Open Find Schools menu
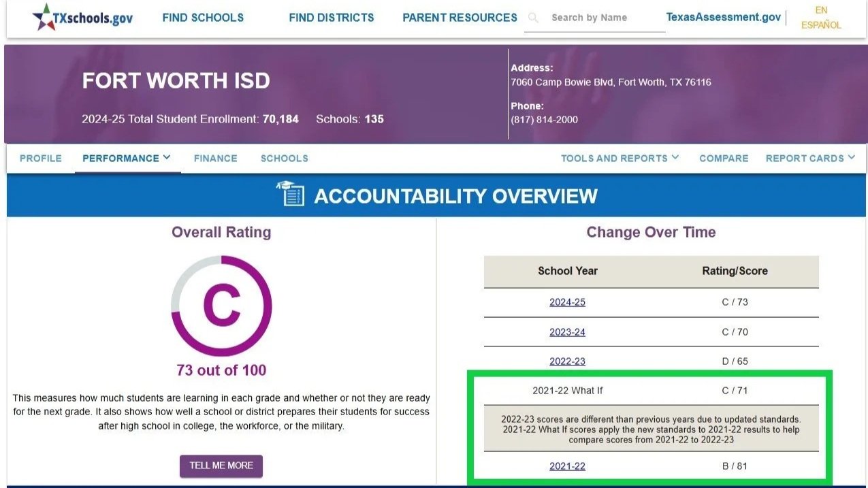This screenshot has height=488, width=868. pyautogui.click(x=203, y=18)
